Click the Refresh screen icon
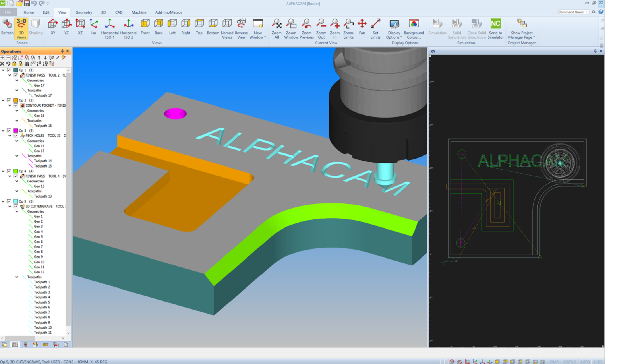 7,27
